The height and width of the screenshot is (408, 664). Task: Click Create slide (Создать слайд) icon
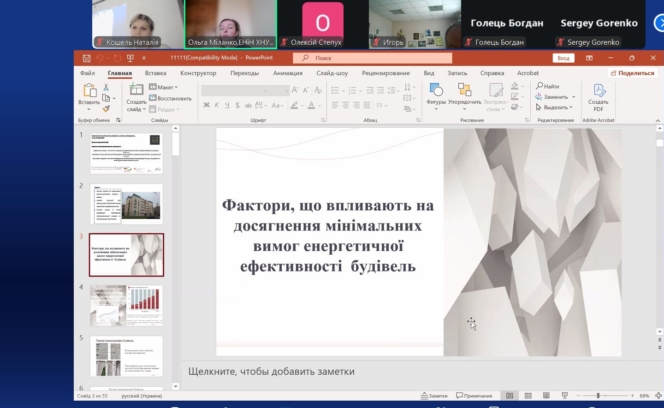[x=136, y=91]
